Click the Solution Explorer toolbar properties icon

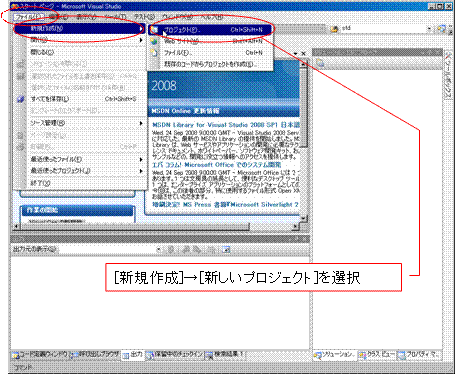[320, 63]
